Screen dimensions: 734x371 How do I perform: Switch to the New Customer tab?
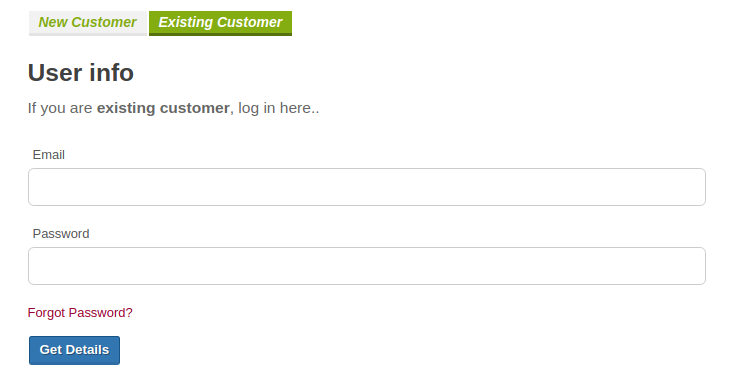tap(88, 23)
